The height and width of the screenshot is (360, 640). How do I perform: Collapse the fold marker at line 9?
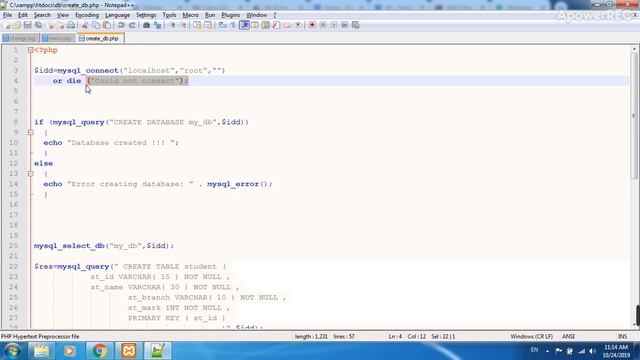tap(31, 132)
